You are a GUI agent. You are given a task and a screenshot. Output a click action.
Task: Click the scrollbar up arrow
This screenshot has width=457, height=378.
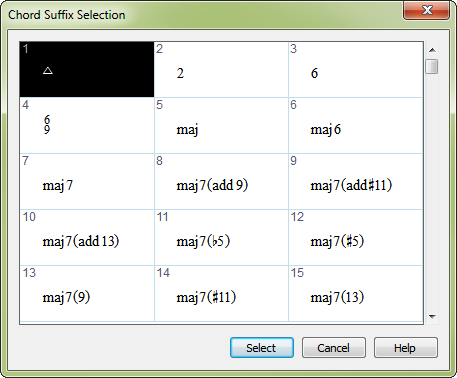(x=432, y=50)
